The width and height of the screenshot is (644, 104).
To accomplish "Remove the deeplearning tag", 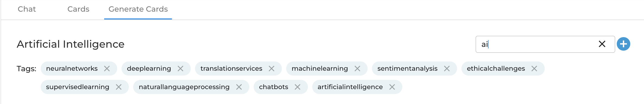I will [x=180, y=69].
